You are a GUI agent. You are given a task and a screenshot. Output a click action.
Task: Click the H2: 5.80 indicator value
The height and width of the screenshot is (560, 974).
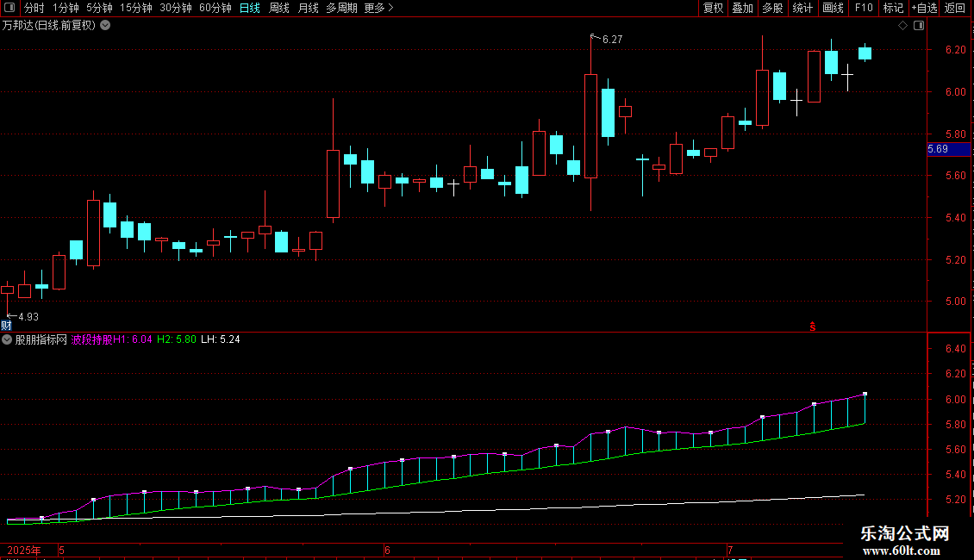(177, 339)
